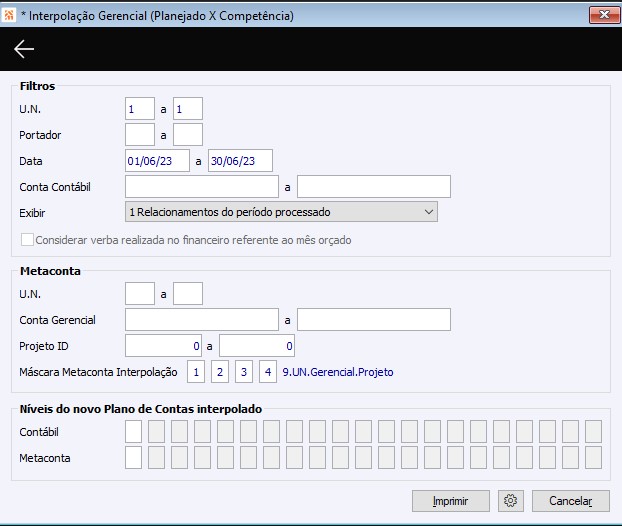622x526 pixels.
Task: Click Máscara Metaconta Interpolação box 2
Action: pyautogui.click(x=220, y=372)
